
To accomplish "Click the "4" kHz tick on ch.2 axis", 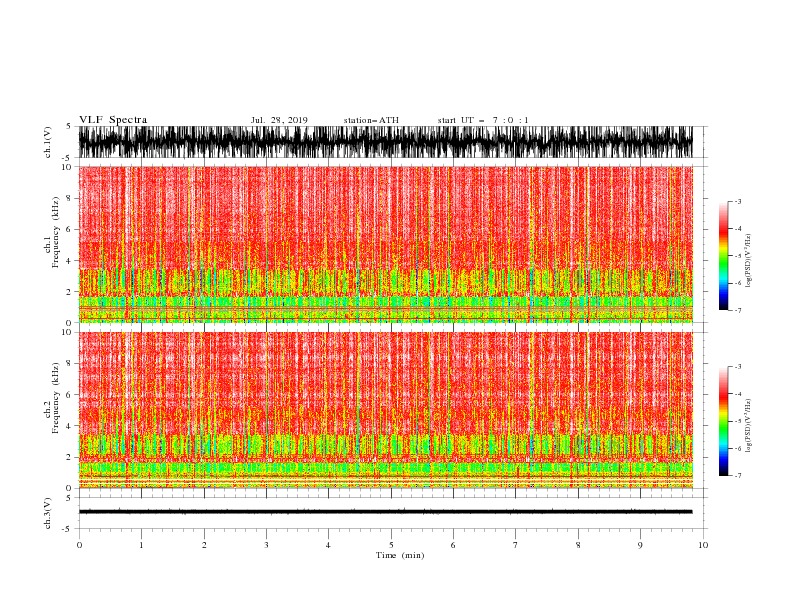I will [70, 426].
